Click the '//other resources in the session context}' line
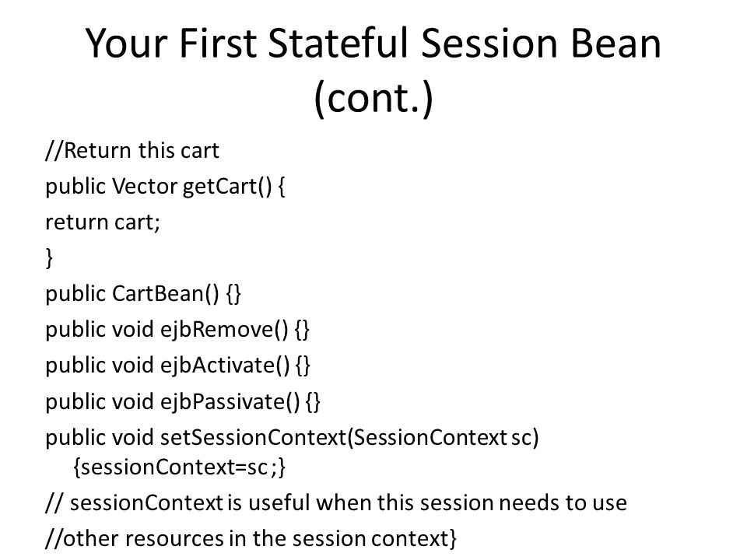This screenshot has width=747, height=560. click(x=251, y=538)
